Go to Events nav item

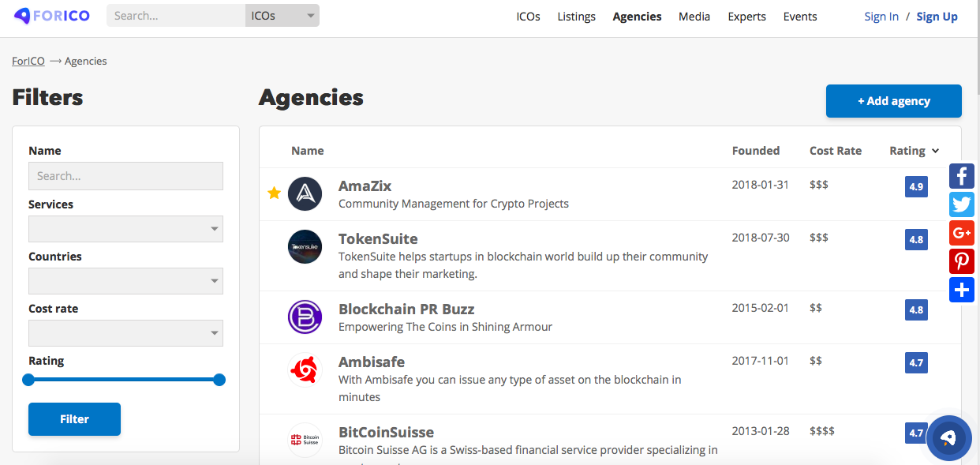point(800,17)
